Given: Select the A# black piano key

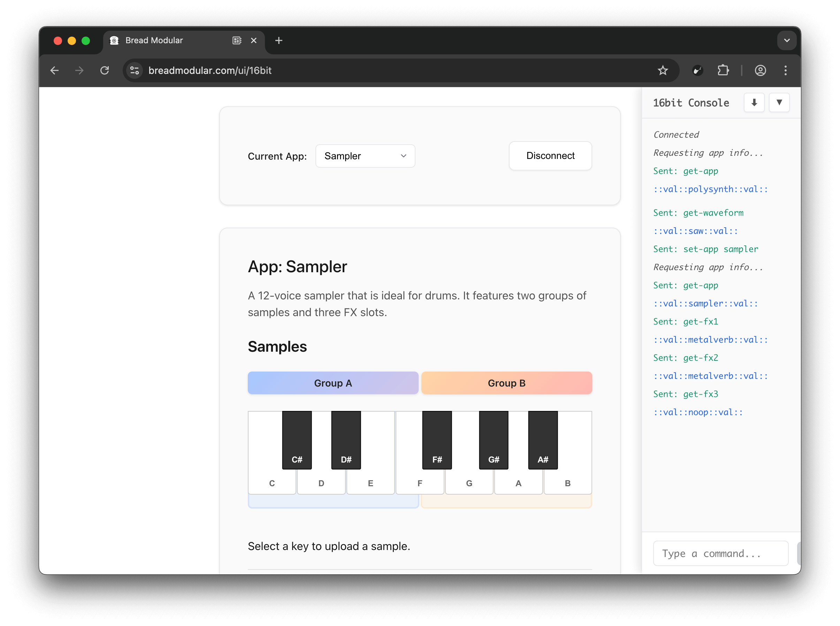Looking at the screenshot, I should pyautogui.click(x=543, y=440).
